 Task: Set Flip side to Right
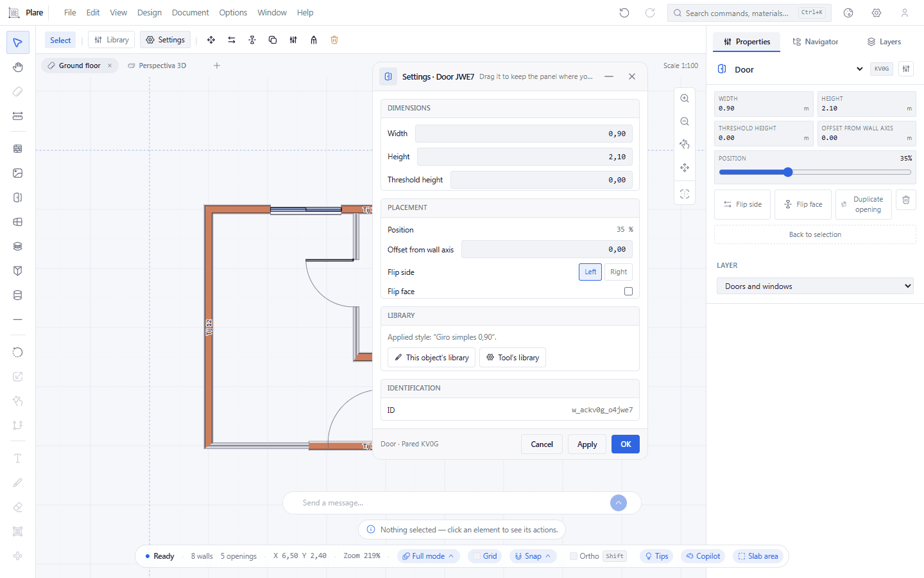[619, 272]
